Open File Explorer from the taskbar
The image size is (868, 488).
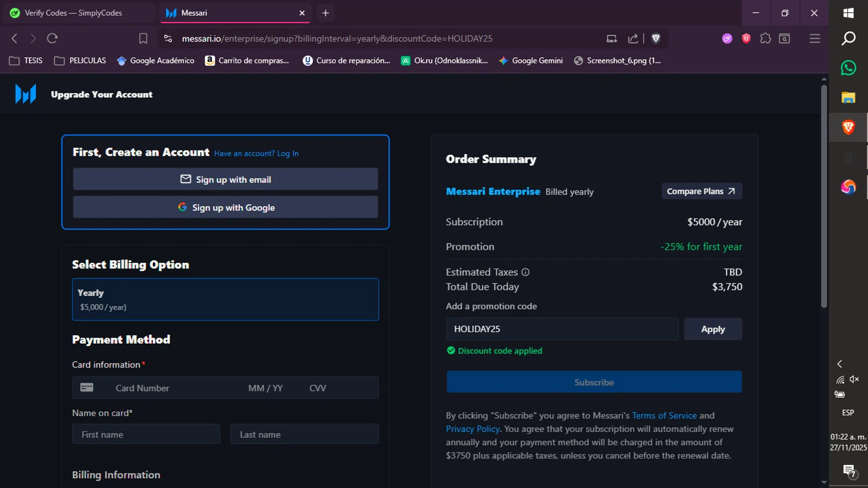pos(848,97)
